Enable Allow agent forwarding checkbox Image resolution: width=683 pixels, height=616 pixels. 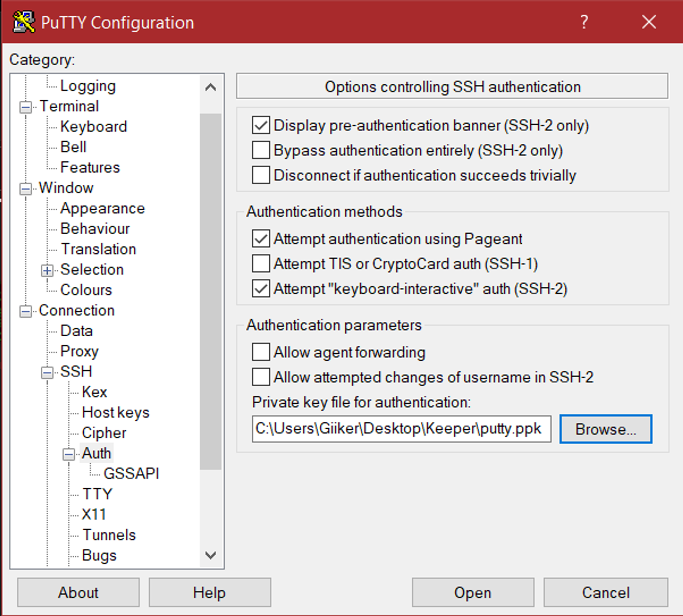[x=261, y=352]
